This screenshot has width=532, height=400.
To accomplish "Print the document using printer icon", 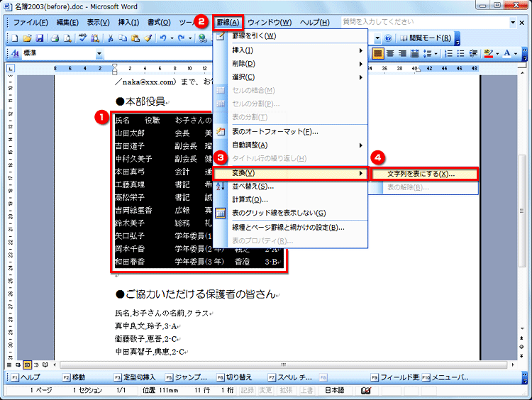I will (55, 38).
